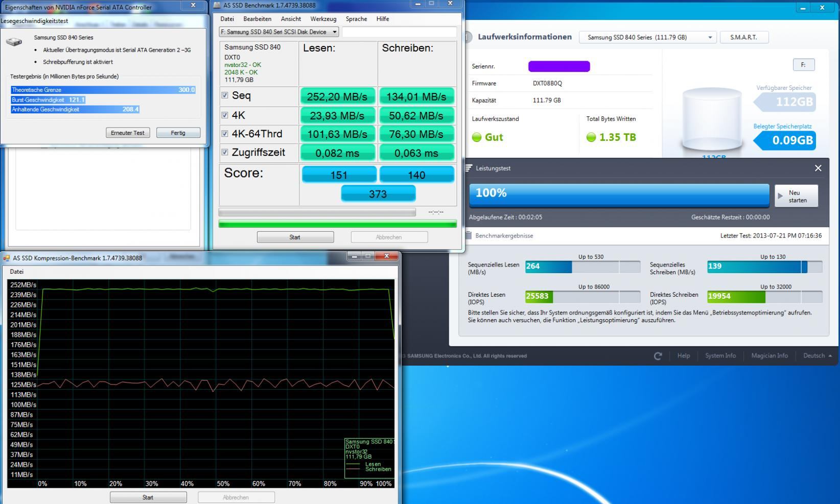Click the Kompression-Benchmark window title icon
This screenshot has width=840, height=504.
[x=6, y=258]
